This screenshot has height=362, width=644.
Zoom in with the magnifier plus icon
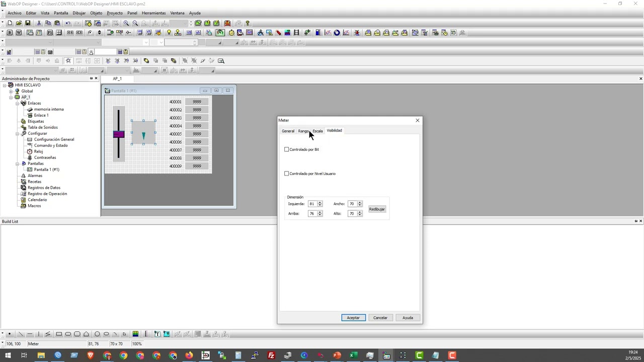(x=126, y=23)
